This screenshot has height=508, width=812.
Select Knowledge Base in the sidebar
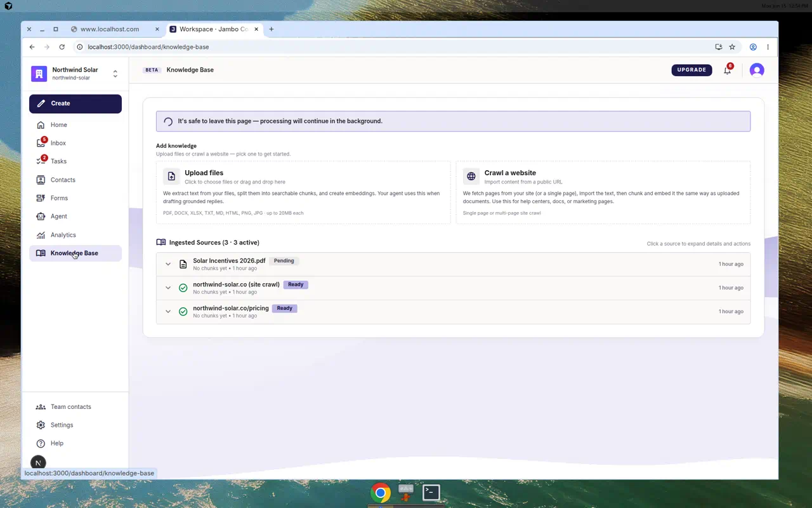[x=75, y=253]
